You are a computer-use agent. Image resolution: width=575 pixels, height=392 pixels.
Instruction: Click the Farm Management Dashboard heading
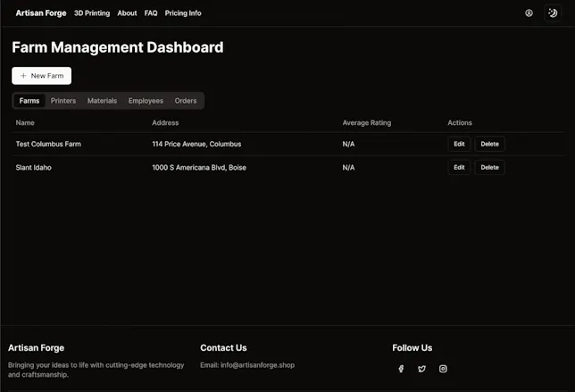tap(117, 47)
